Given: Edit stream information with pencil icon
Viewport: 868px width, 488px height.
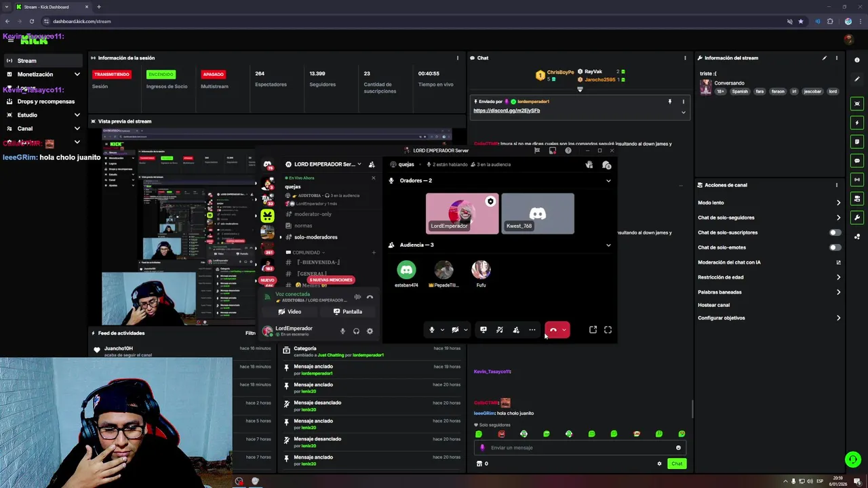Looking at the screenshot, I should coord(825,58).
